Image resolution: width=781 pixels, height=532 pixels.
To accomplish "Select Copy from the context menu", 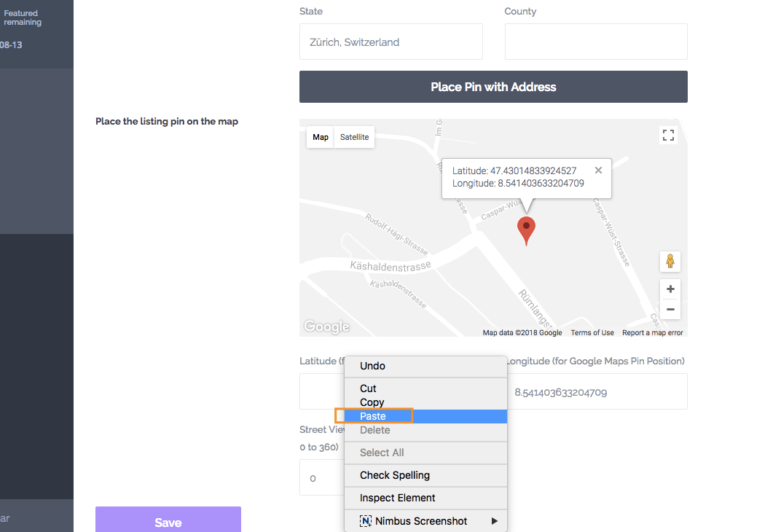I will 372,402.
